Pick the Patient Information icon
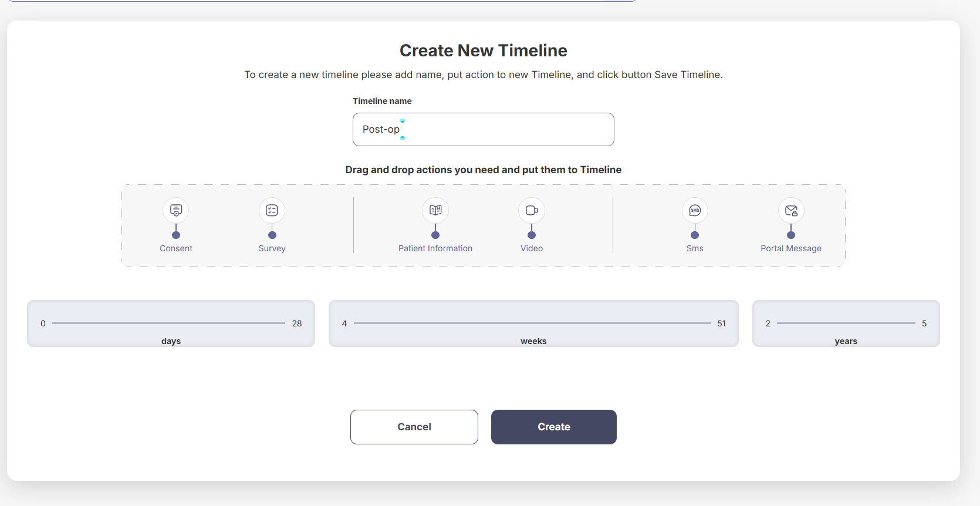The height and width of the screenshot is (506, 980). (435, 210)
